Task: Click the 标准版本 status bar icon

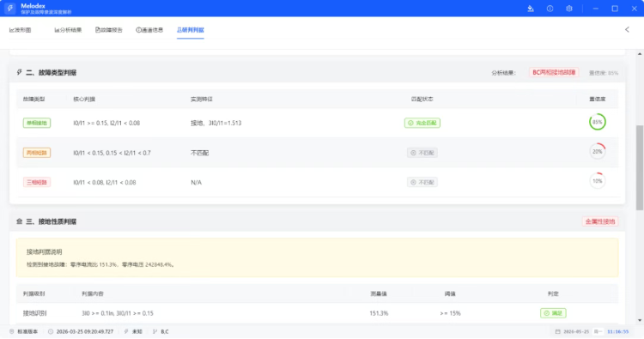Action: tap(12, 331)
